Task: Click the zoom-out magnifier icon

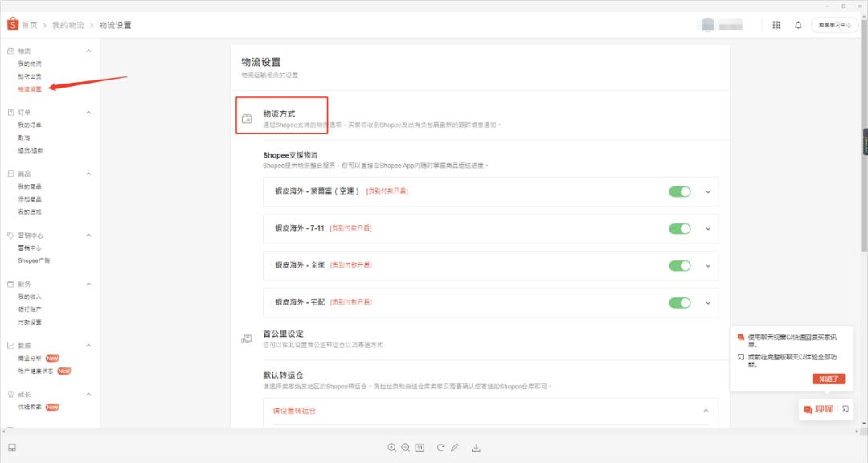Action: coord(406,448)
